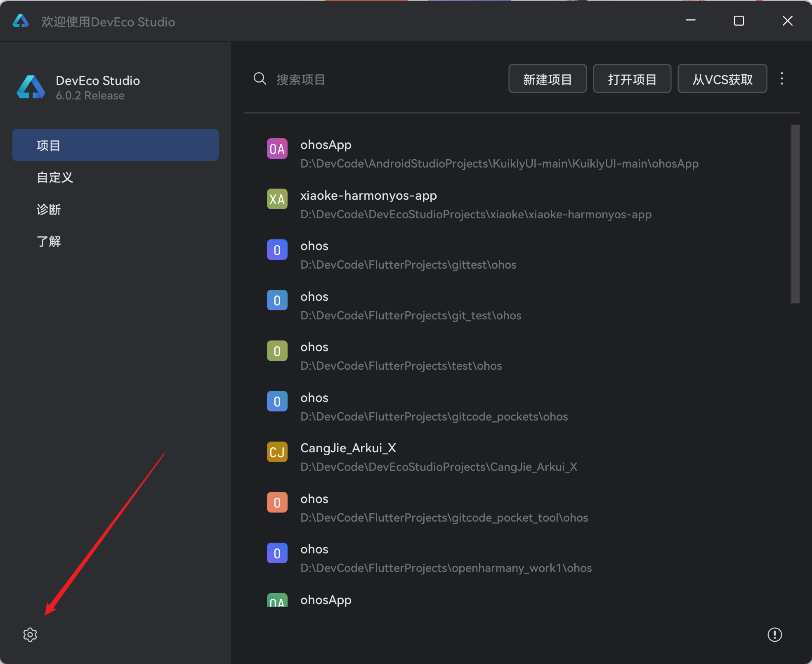This screenshot has width=812, height=664.
Task: Click the search magnifier icon
Action: (x=260, y=78)
